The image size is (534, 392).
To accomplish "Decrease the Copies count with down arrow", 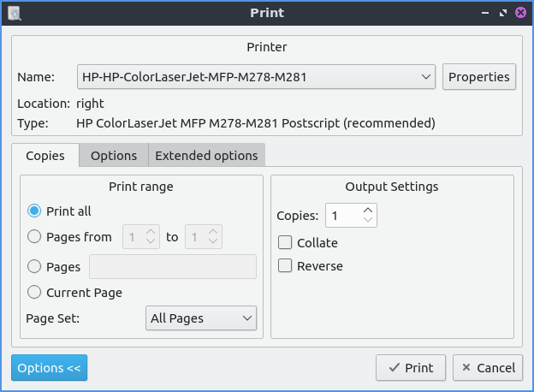I will pos(368,221).
